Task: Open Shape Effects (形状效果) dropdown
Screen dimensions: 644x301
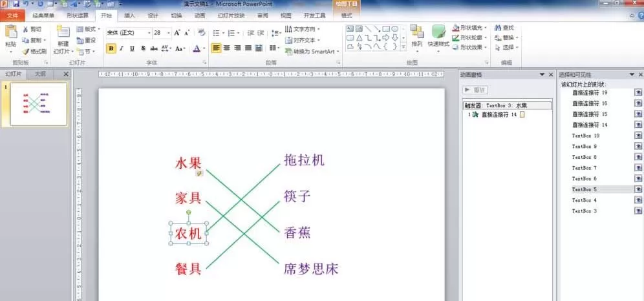Action: coord(469,47)
